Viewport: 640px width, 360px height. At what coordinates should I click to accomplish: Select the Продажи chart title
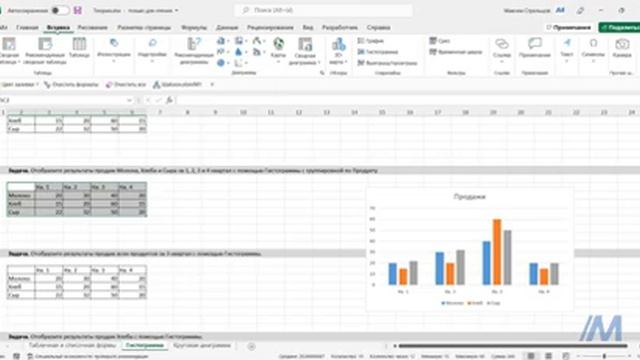coord(469,197)
